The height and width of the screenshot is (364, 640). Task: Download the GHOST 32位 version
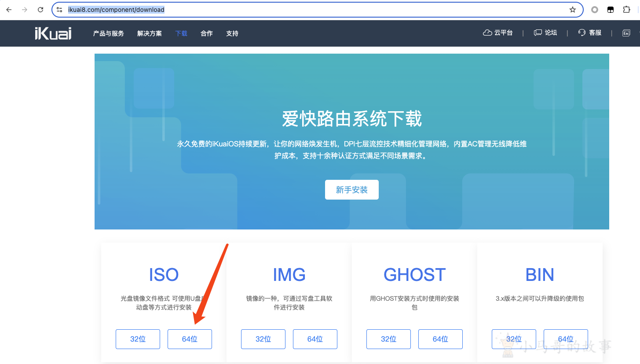click(388, 339)
